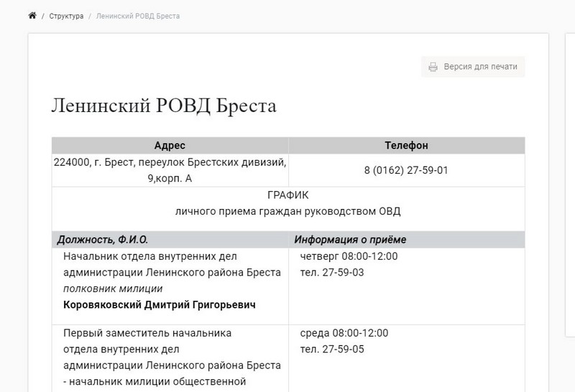This screenshot has height=392, width=575.
Task: Click the phone number 8 (0162) 27-59-01
Action: tap(406, 170)
